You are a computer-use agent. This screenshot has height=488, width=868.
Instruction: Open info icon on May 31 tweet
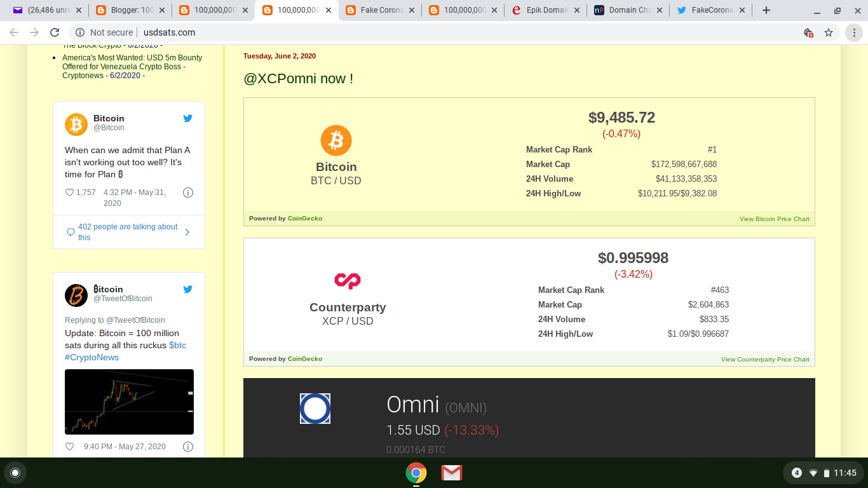[x=188, y=193]
